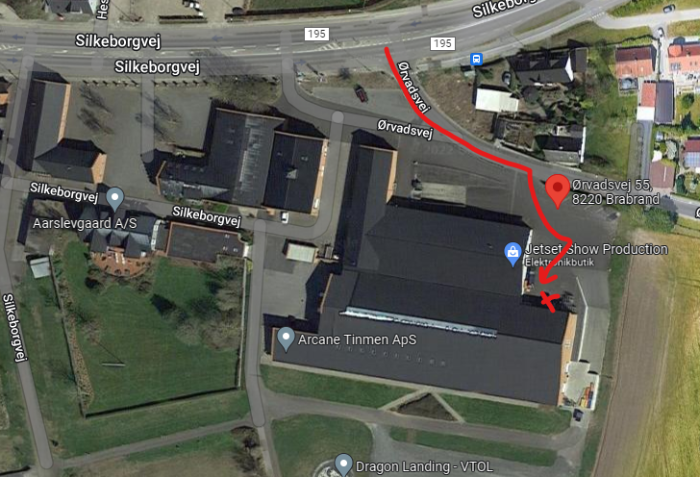Image resolution: width=700 pixels, height=477 pixels.
Task: Click the horizontal Ørvadsvej street label
Action: (x=405, y=129)
